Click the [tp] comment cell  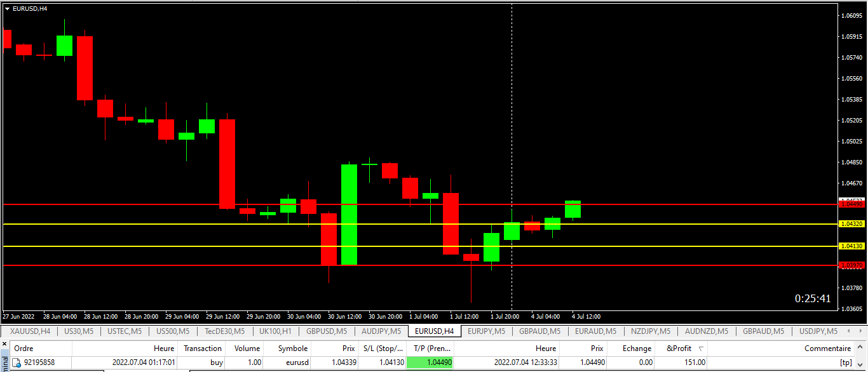[846, 362]
